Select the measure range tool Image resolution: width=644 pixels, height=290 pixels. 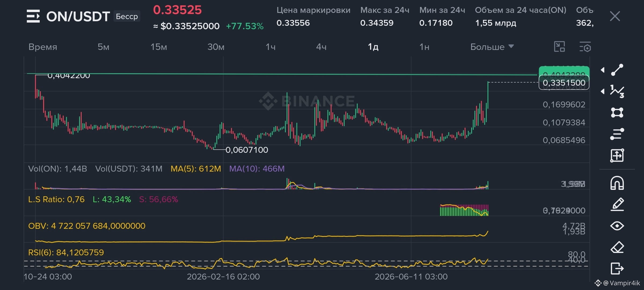pos(617,155)
